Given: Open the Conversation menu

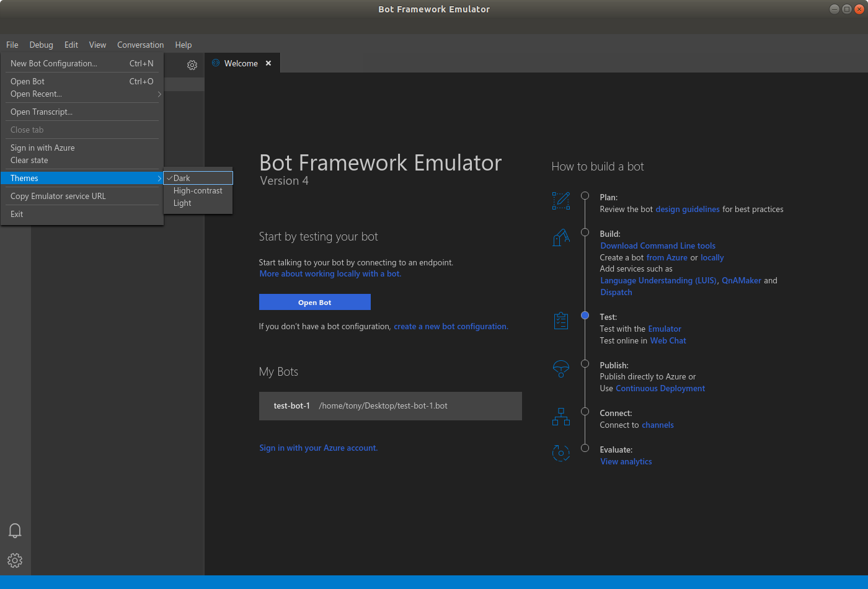Looking at the screenshot, I should pos(141,45).
